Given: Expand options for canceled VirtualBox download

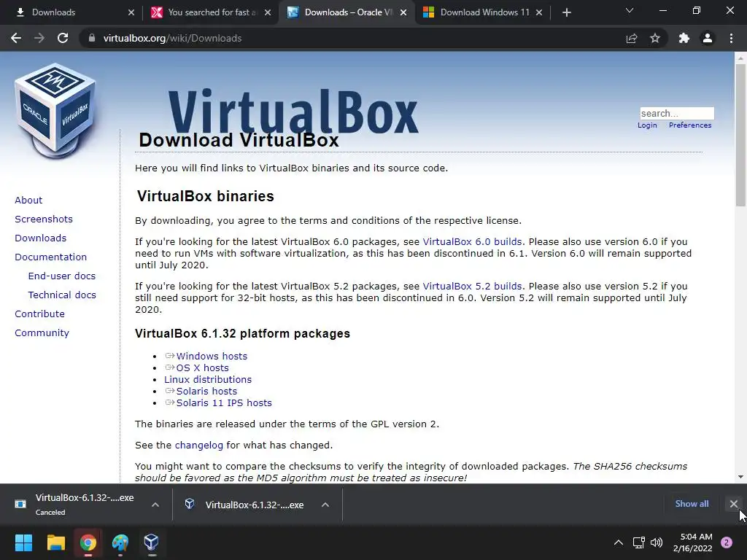Looking at the screenshot, I should tap(155, 505).
